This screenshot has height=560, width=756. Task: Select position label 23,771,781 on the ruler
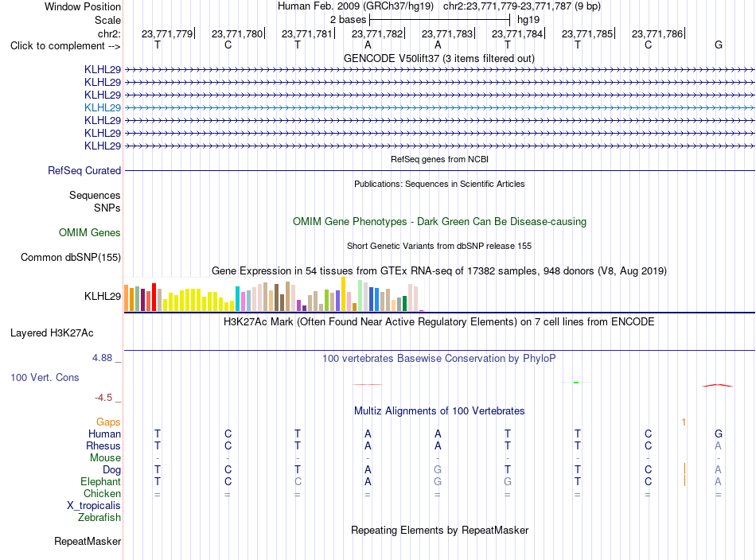coord(306,33)
